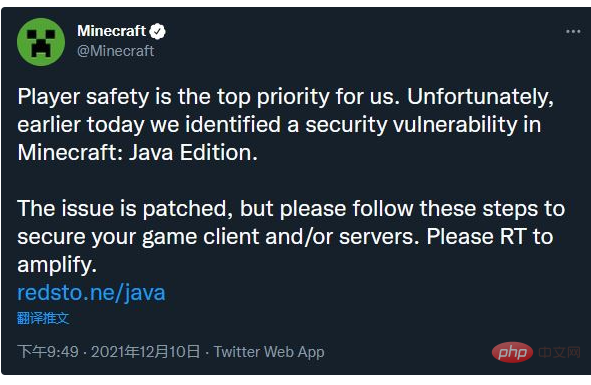Viewport: 591px width, 385px height.
Task: Click the 中文网 watermark text
Action: pyautogui.click(x=559, y=353)
